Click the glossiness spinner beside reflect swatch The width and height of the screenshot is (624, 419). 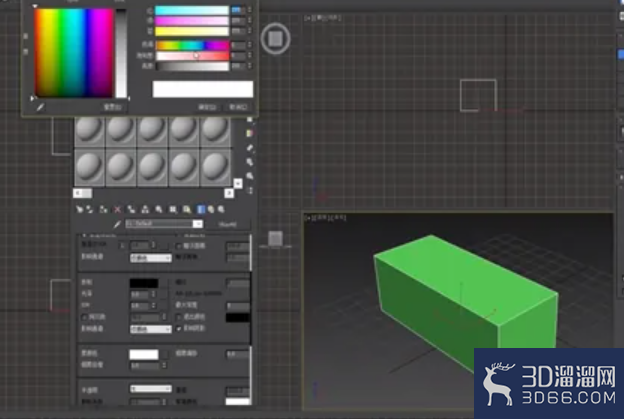point(153,294)
